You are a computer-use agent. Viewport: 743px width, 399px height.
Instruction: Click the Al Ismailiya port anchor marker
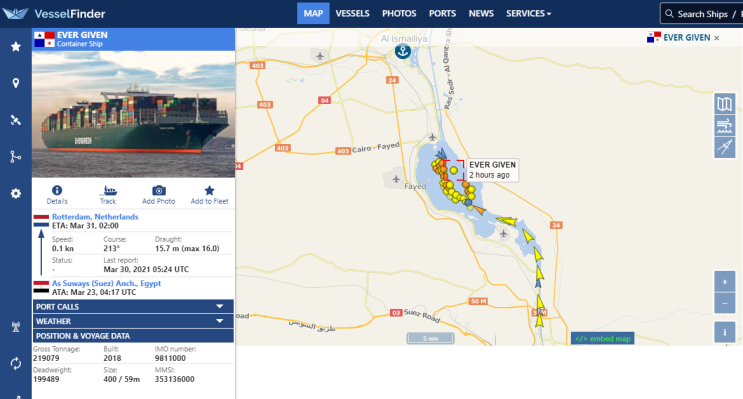tap(403, 51)
